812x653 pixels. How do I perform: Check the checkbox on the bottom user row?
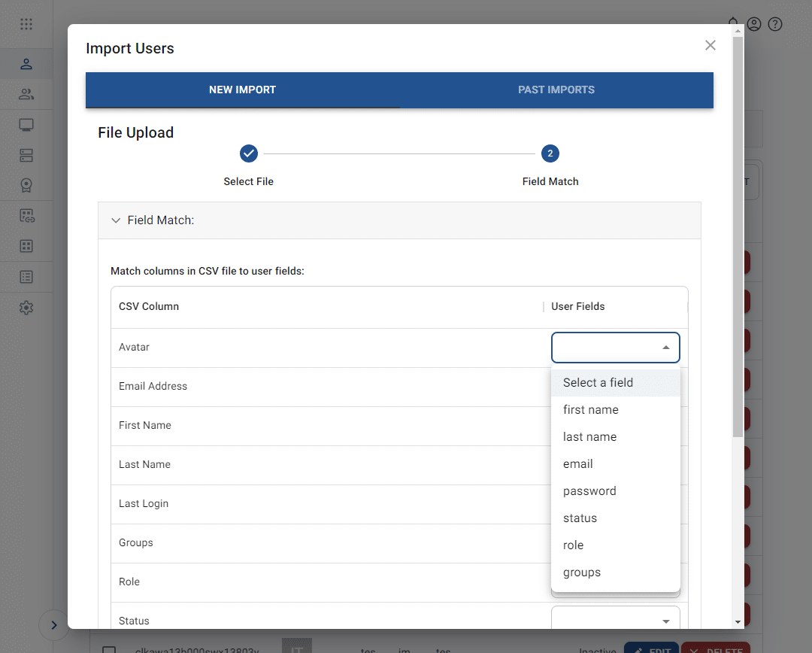click(x=109, y=650)
